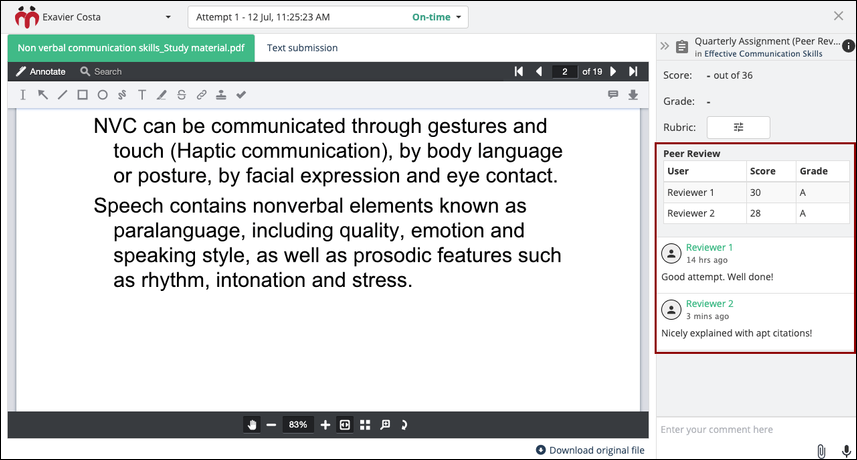857x460 pixels.
Task: Choose the strikethrough annotation tool
Action: [x=181, y=95]
